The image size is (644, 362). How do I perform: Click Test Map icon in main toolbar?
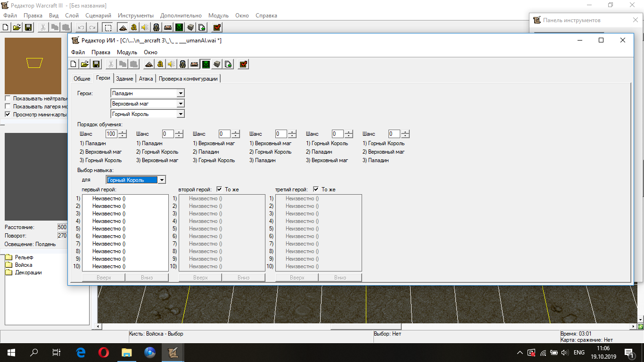(217, 27)
